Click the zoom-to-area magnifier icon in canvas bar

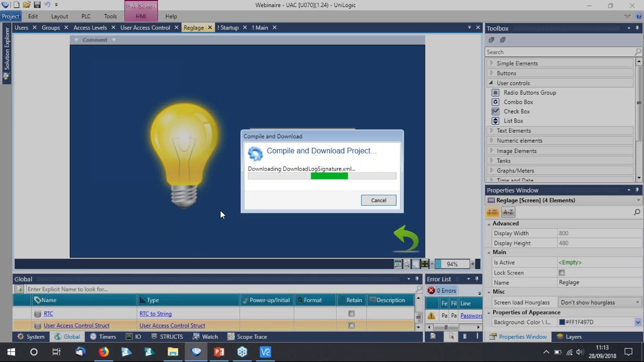point(407,264)
